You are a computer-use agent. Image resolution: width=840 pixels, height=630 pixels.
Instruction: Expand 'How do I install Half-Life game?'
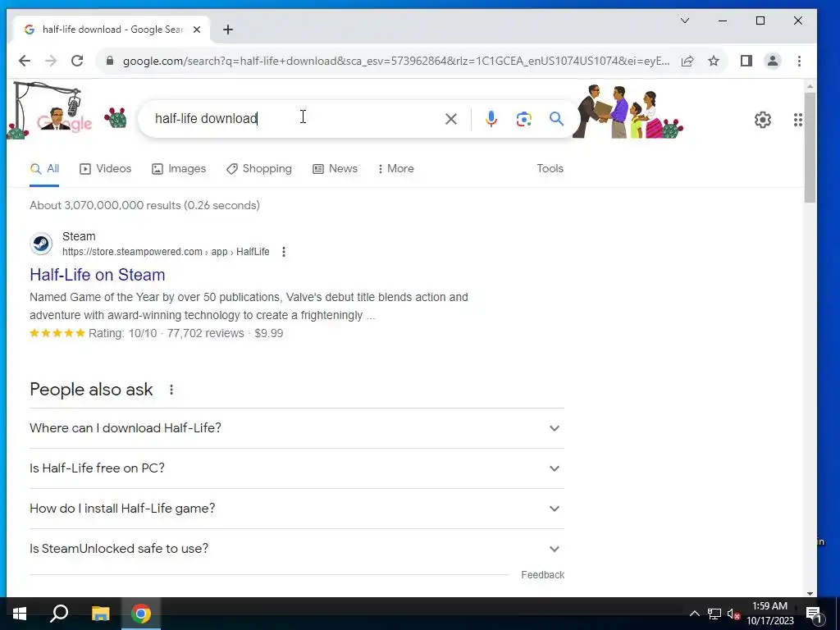pos(297,509)
